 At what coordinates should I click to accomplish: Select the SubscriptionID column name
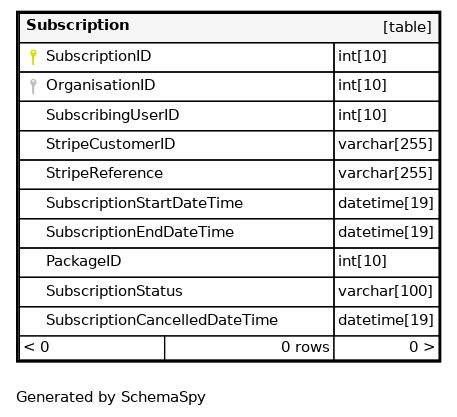[99, 56]
